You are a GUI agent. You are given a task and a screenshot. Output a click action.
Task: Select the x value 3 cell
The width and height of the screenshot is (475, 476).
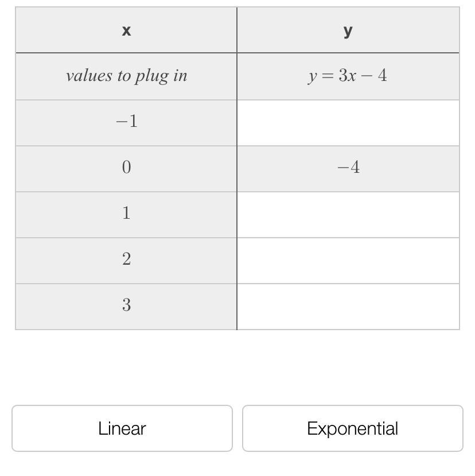126,305
